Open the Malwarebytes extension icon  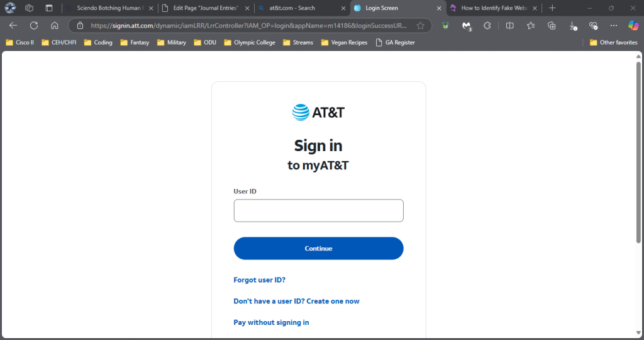click(x=467, y=26)
